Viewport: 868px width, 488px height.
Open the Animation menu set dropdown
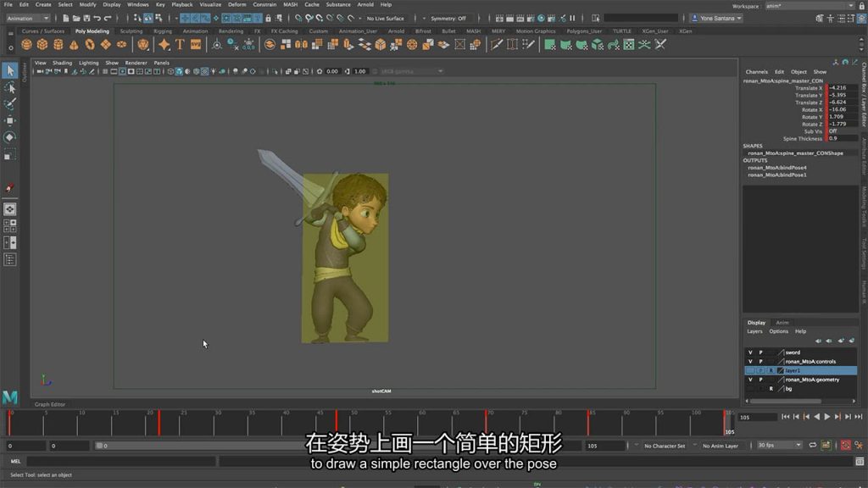(28, 19)
